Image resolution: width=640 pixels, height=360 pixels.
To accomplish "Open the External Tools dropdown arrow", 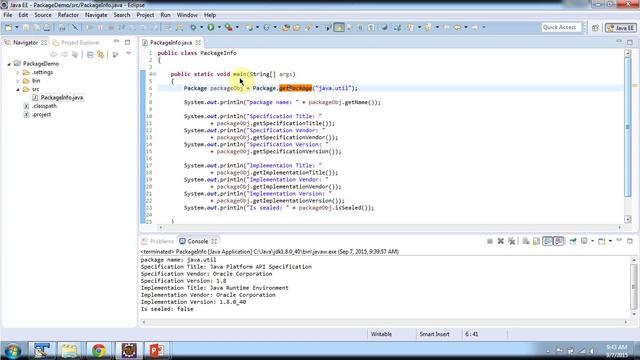I will [x=237, y=27].
